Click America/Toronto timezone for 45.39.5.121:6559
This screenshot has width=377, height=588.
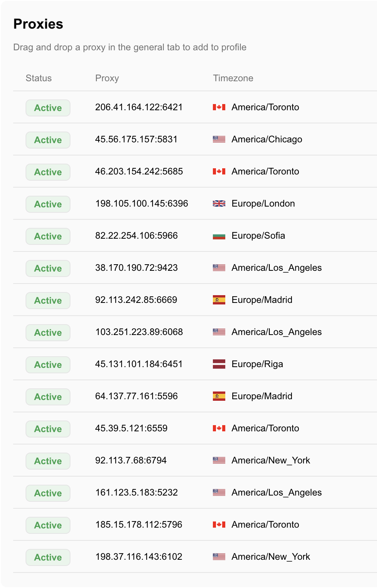coord(266,428)
